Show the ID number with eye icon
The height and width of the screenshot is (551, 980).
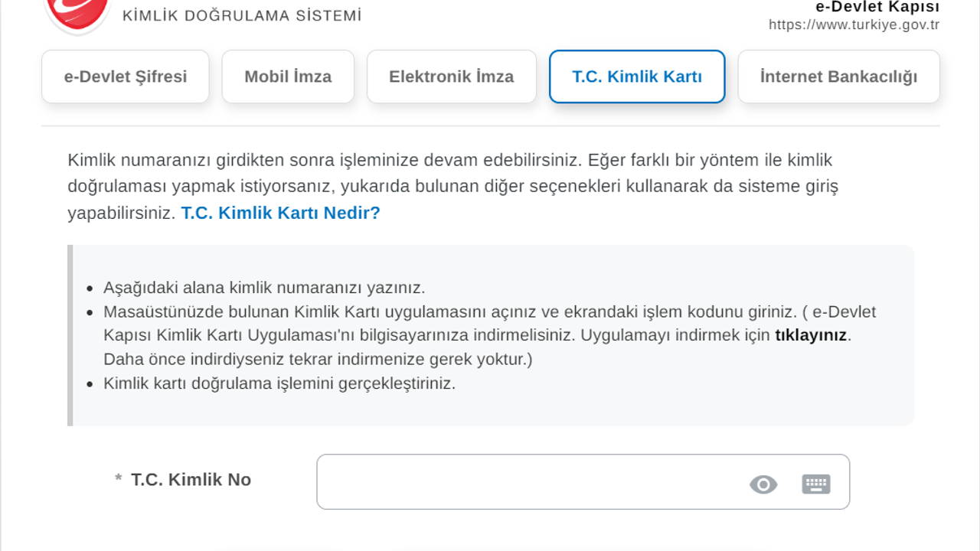coord(763,484)
